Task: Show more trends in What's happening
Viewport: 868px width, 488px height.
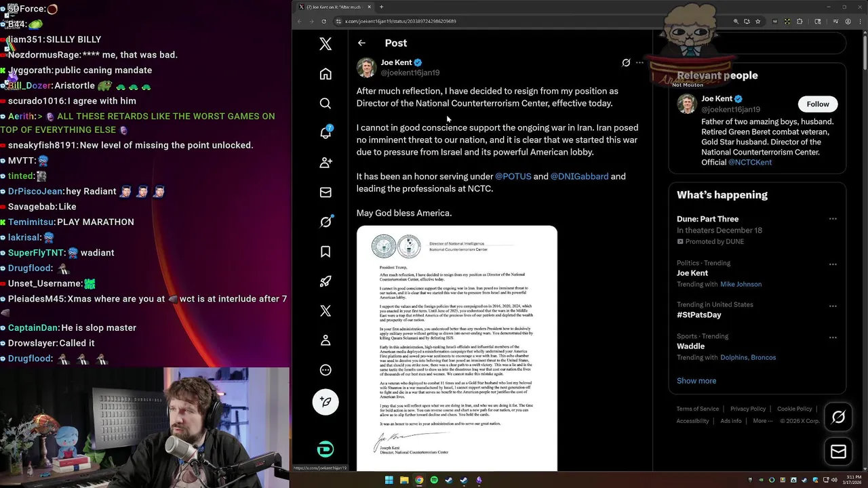Action: pyautogui.click(x=696, y=380)
